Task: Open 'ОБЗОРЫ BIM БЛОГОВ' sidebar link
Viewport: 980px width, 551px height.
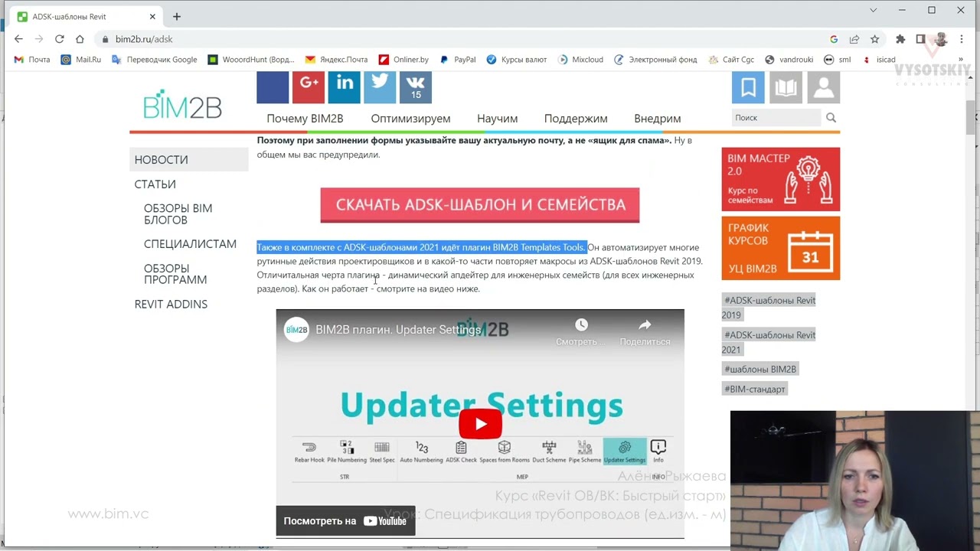Action: point(178,214)
